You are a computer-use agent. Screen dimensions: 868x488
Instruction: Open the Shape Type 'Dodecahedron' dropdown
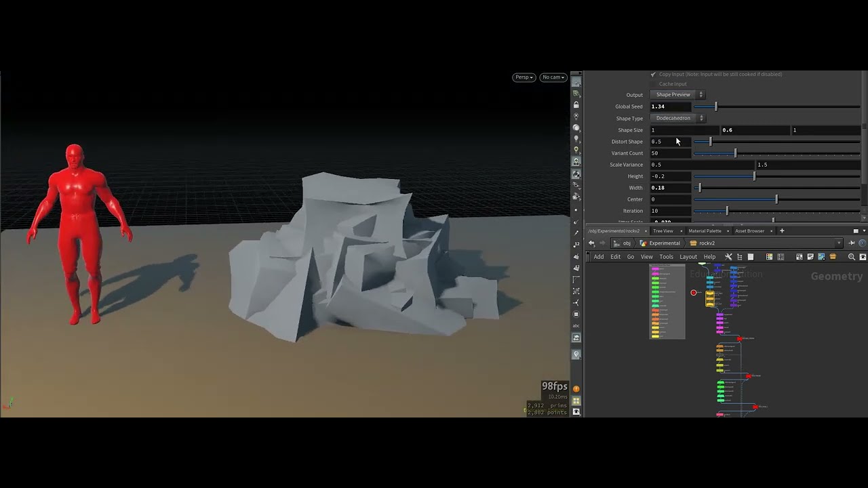[677, 118]
